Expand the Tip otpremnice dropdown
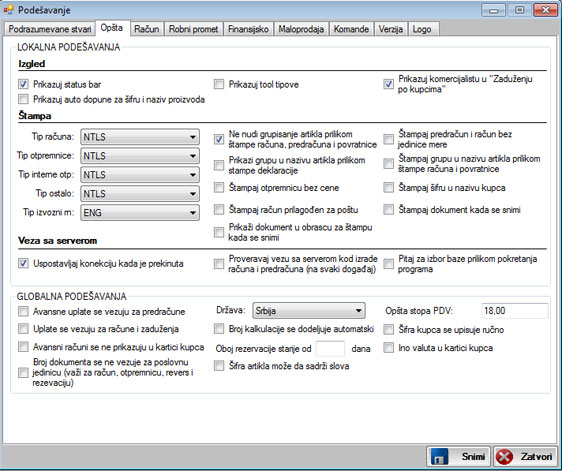562x471 pixels. pos(140,156)
